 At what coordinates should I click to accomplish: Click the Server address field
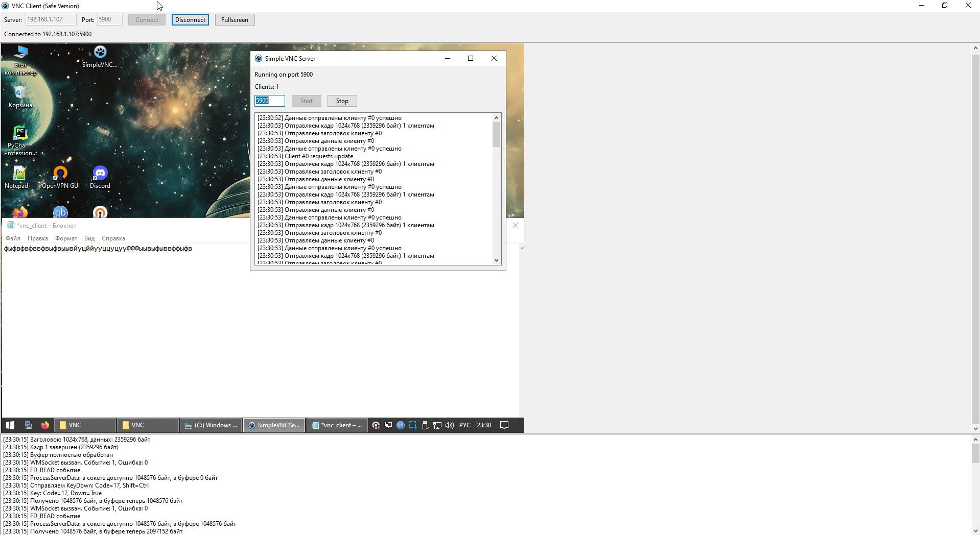click(51, 19)
